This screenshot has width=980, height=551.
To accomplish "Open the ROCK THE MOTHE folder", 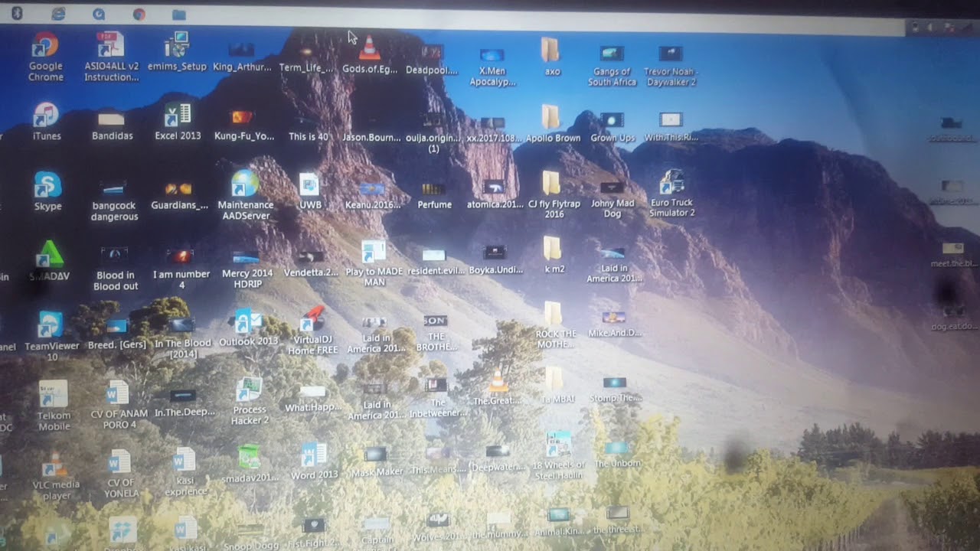I will (x=555, y=325).
